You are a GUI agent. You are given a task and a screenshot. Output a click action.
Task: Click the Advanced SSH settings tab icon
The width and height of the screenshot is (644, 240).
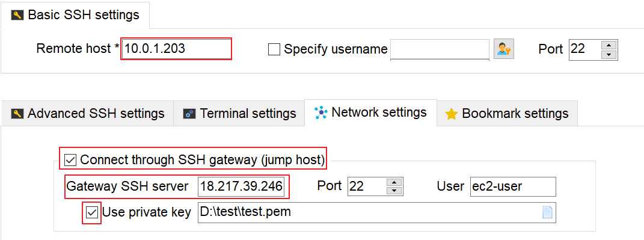tap(17, 114)
